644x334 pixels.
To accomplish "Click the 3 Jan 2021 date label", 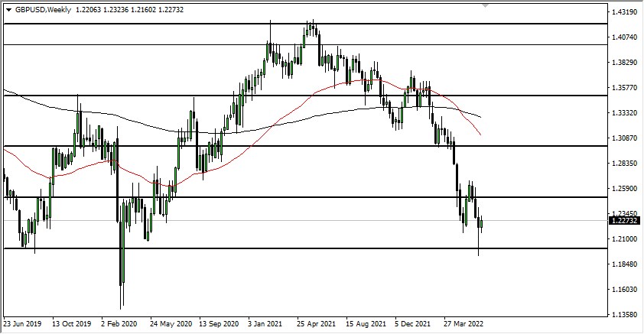I will click(265, 324).
